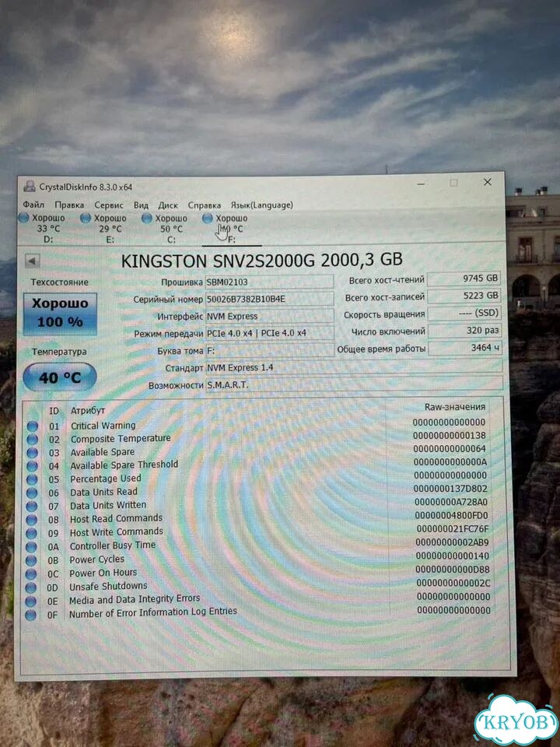Select the Data Units Written attribute name
This screenshot has width=560, height=747.
[x=108, y=505]
